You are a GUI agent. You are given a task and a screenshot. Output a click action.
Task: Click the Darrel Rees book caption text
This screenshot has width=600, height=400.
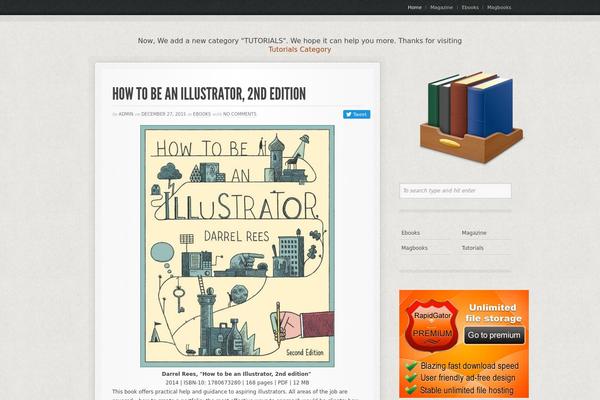click(236, 374)
